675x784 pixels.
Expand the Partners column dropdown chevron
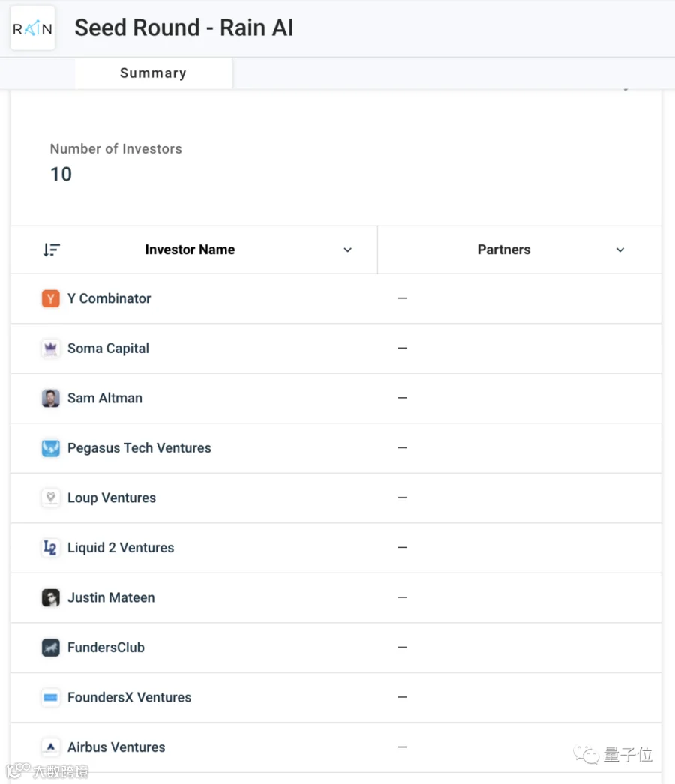(620, 250)
